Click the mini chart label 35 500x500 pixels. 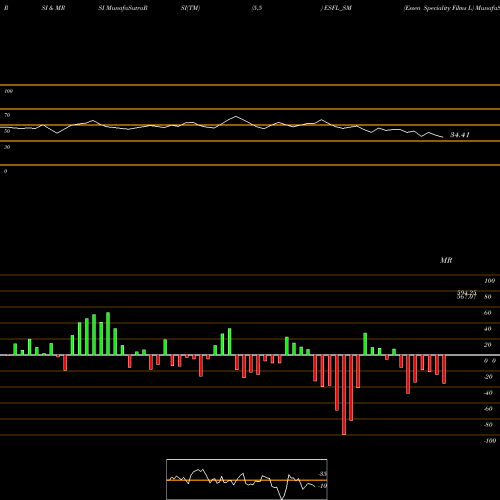point(322,474)
